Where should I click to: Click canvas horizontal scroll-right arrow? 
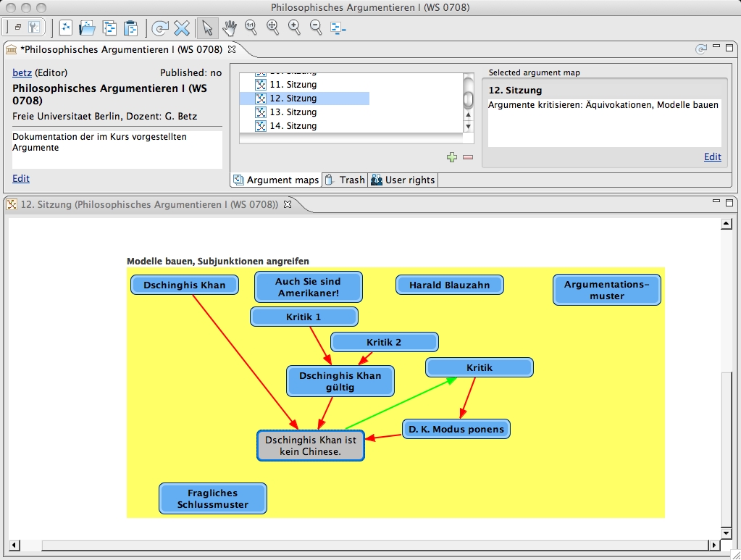(713, 546)
